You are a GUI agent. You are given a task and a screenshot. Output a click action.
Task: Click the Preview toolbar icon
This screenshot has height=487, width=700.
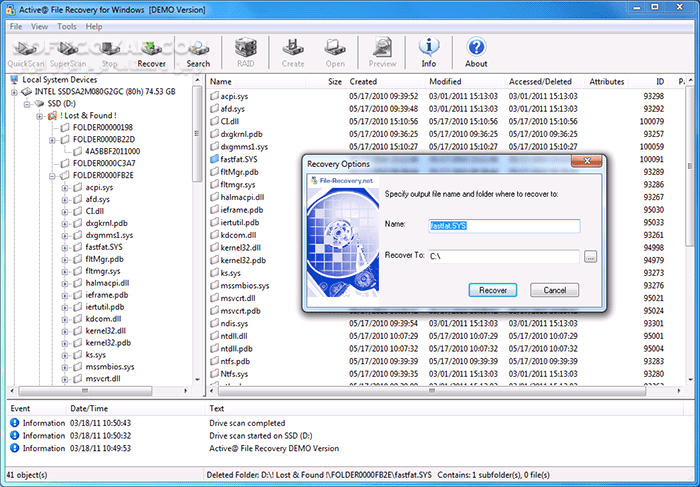pyautogui.click(x=382, y=52)
